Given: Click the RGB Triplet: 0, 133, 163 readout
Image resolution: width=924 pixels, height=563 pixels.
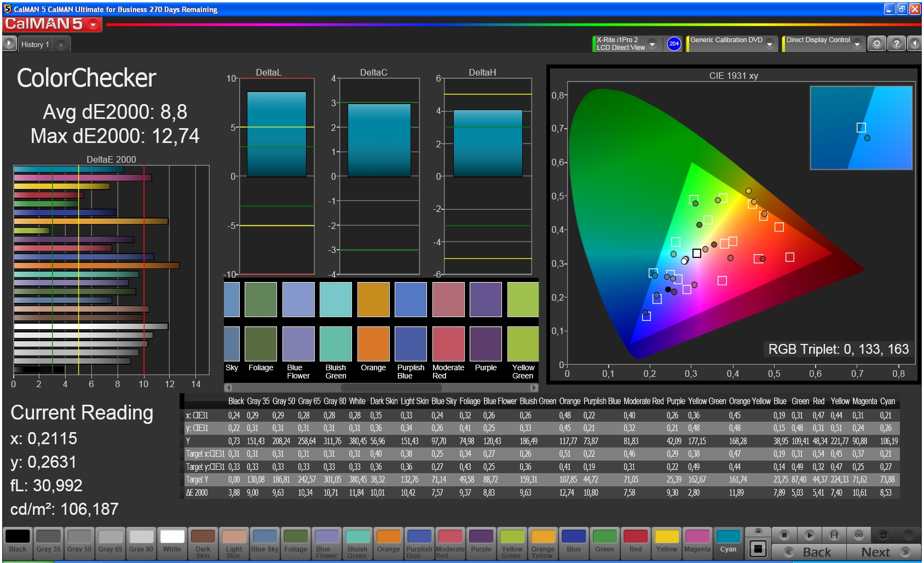Looking at the screenshot, I should pyautogui.click(x=838, y=349).
